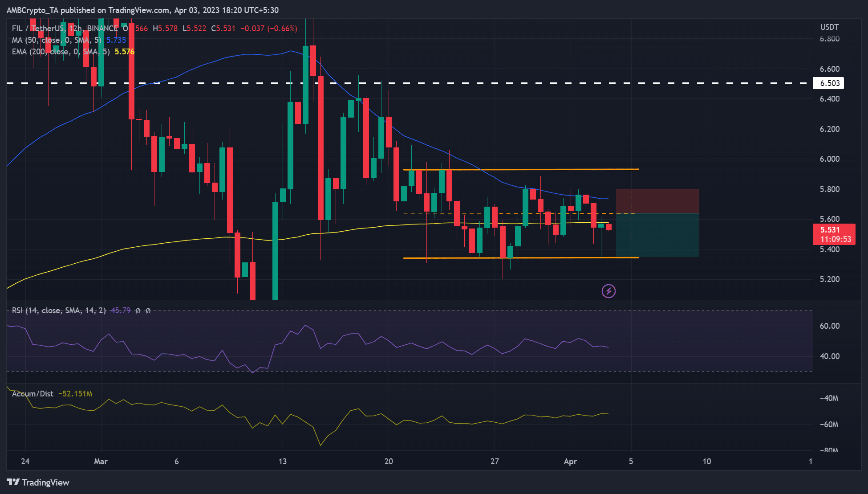Click the 5.400 price axis label
868x494 pixels.
[x=830, y=249]
